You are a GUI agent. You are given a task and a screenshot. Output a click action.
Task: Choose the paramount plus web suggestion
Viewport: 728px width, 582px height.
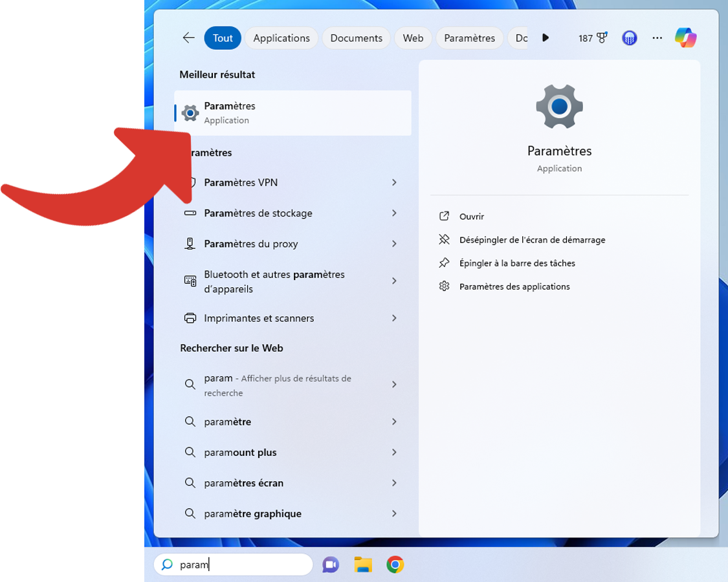[x=292, y=452]
